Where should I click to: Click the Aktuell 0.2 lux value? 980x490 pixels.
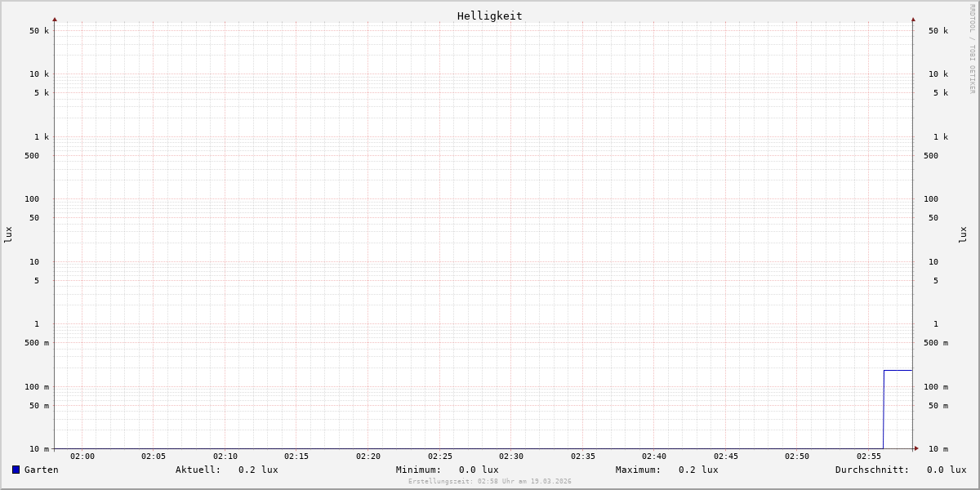[258, 470]
